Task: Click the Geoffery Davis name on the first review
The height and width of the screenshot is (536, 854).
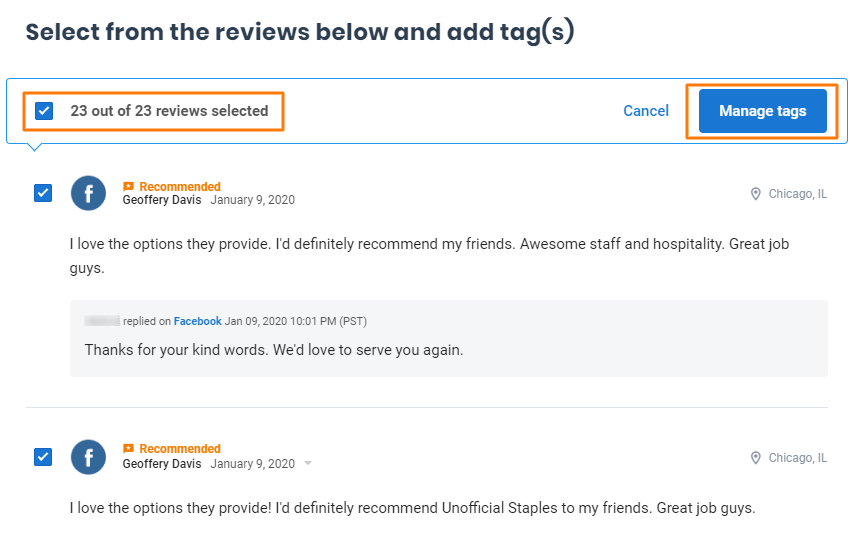Action: pos(162,200)
